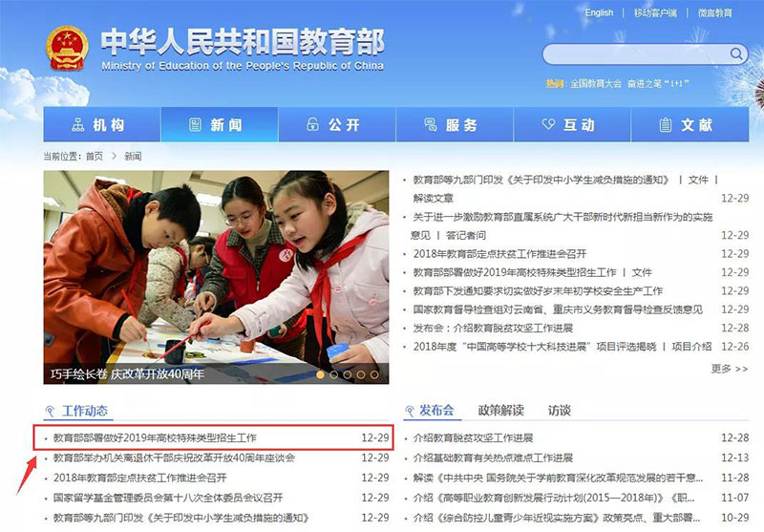Open 教育部举办机关离退休干部庆祝改革开放40周年座谈会

tap(174, 458)
